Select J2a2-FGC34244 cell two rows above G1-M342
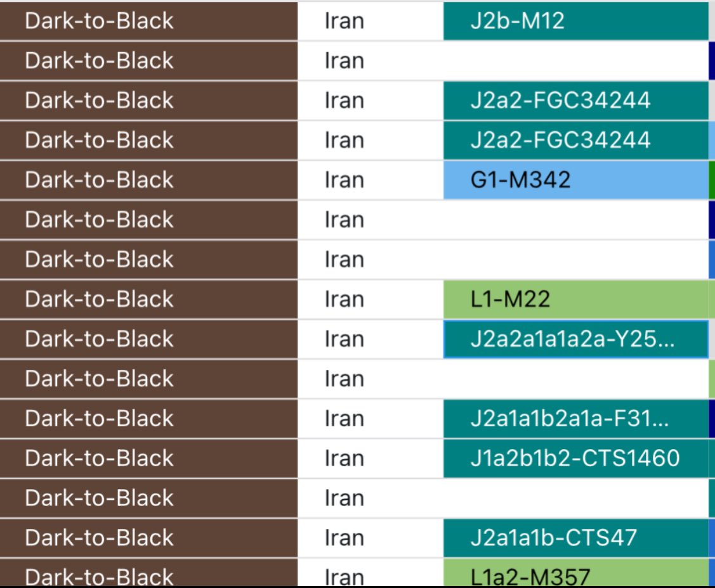This screenshot has width=715, height=588. [576, 101]
